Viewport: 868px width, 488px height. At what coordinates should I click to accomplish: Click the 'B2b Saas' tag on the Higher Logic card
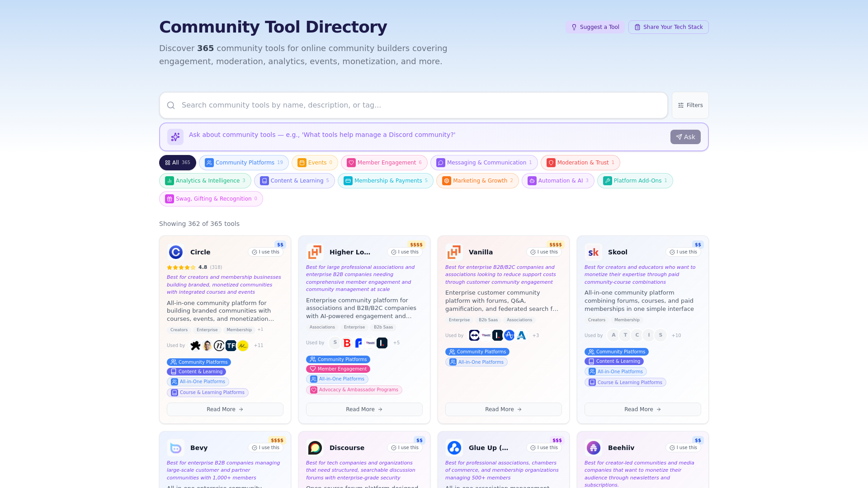pyautogui.click(x=383, y=327)
